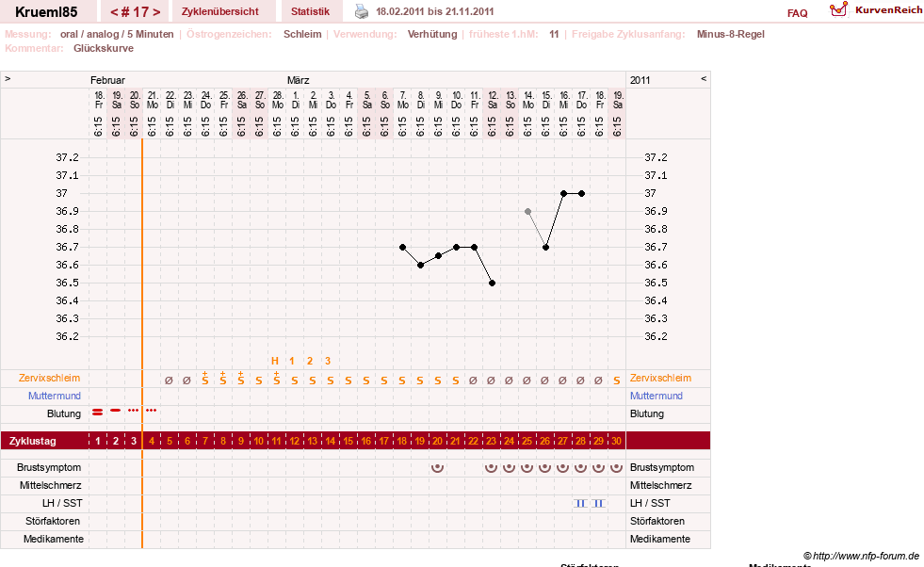
Task: Click the breast symptom icon on cycle day 23
Action: pos(491,467)
